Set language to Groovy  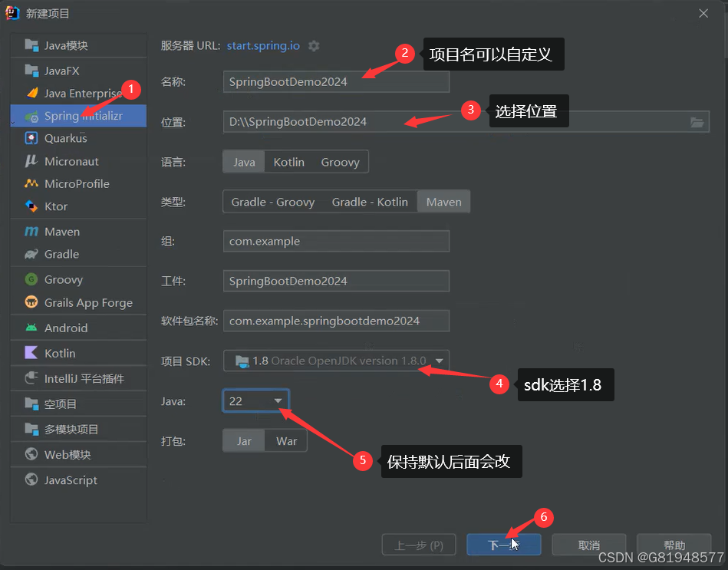[x=341, y=162]
